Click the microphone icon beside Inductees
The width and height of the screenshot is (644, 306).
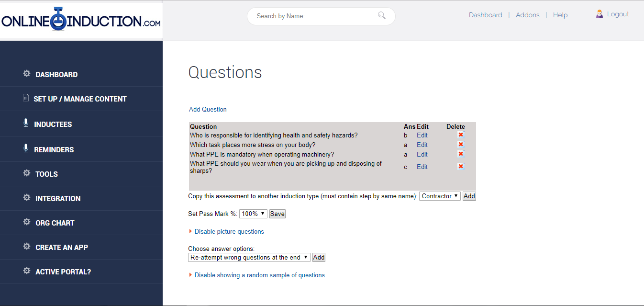pyautogui.click(x=26, y=123)
